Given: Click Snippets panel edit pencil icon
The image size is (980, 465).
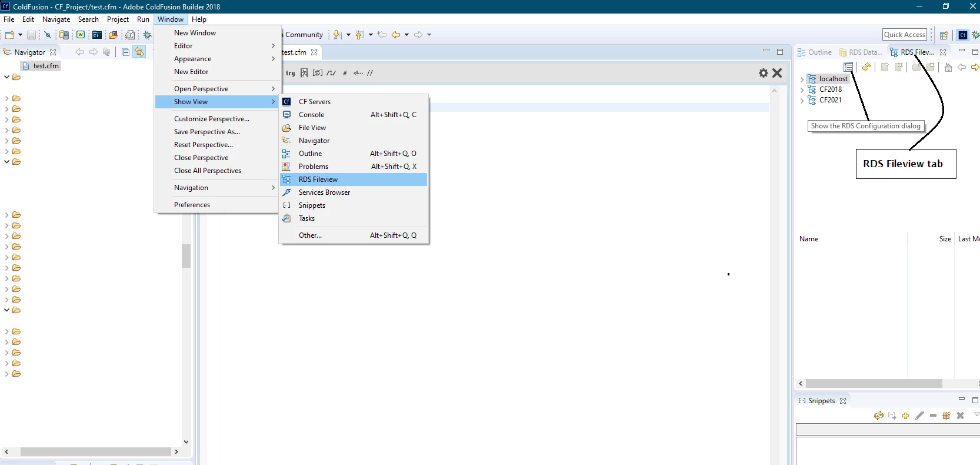Looking at the screenshot, I should pos(919,416).
